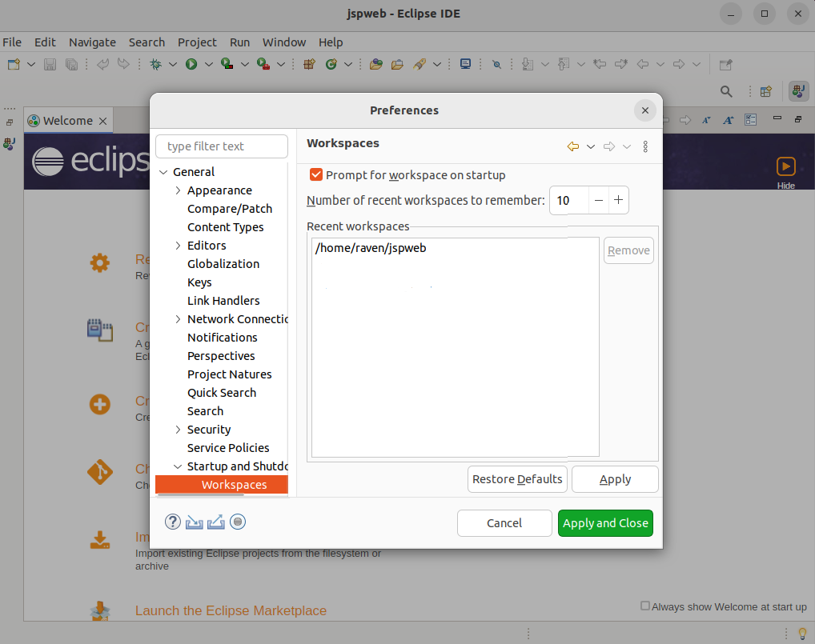Click the Remove workspace button
This screenshot has height=644, width=815.
[x=628, y=250]
